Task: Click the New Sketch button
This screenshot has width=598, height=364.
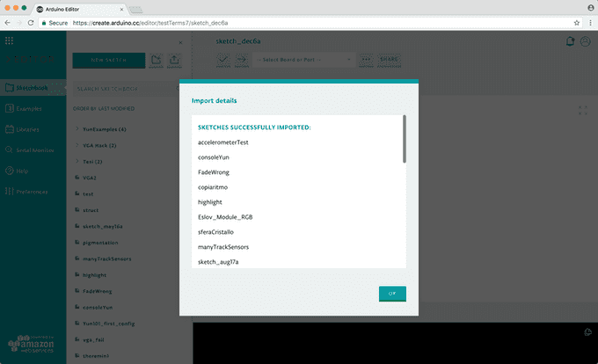Action: click(109, 60)
